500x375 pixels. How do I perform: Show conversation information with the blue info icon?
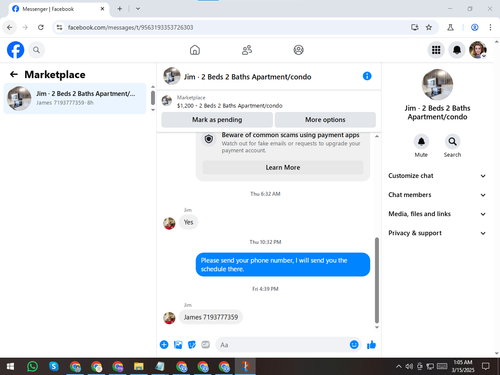click(367, 76)
